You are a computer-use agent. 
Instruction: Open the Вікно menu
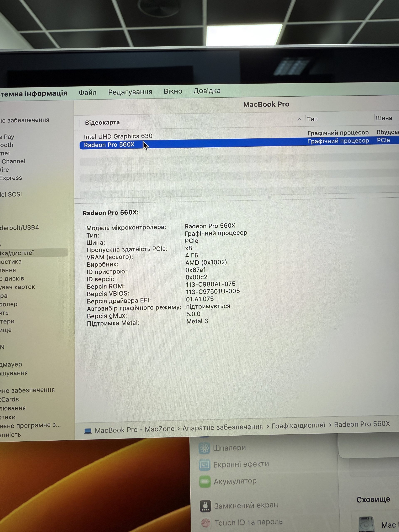point(173,91)
